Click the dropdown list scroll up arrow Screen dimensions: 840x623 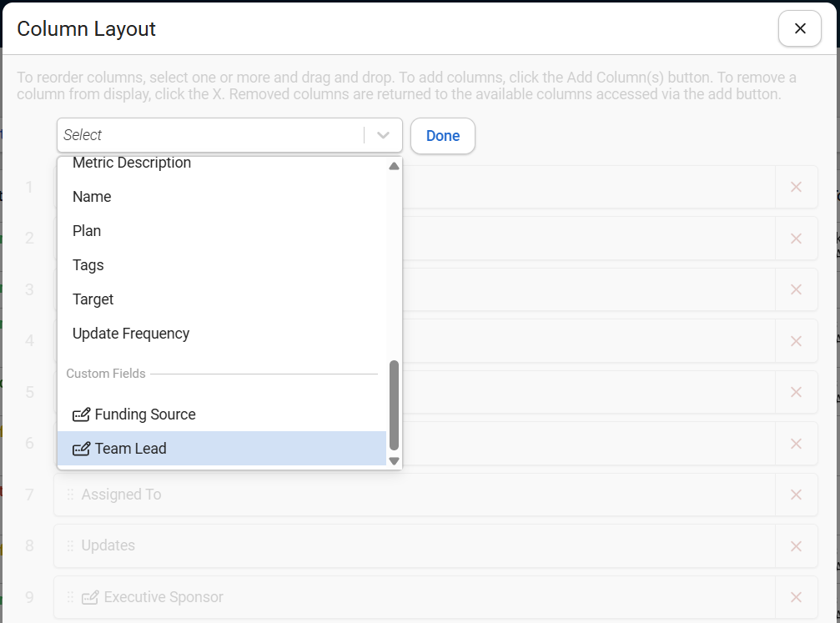click(x=394, y=166)
